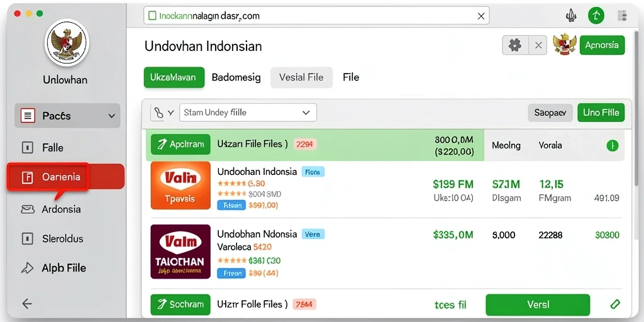This screenshot has height=322, width=644.
Task: Toggle the green circle indicator in header row
Action: (613, 145)
